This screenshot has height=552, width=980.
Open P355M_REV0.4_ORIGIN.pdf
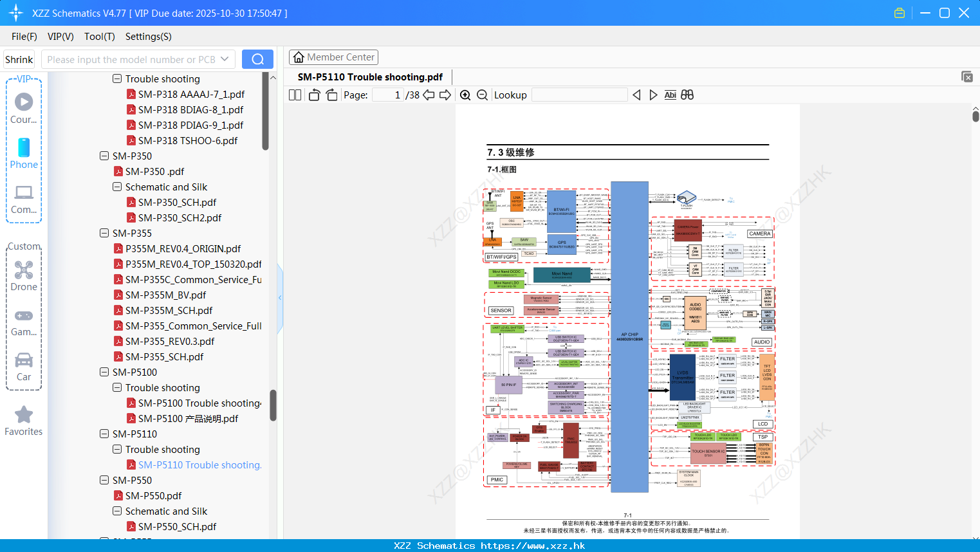click(x=183, y=248)
